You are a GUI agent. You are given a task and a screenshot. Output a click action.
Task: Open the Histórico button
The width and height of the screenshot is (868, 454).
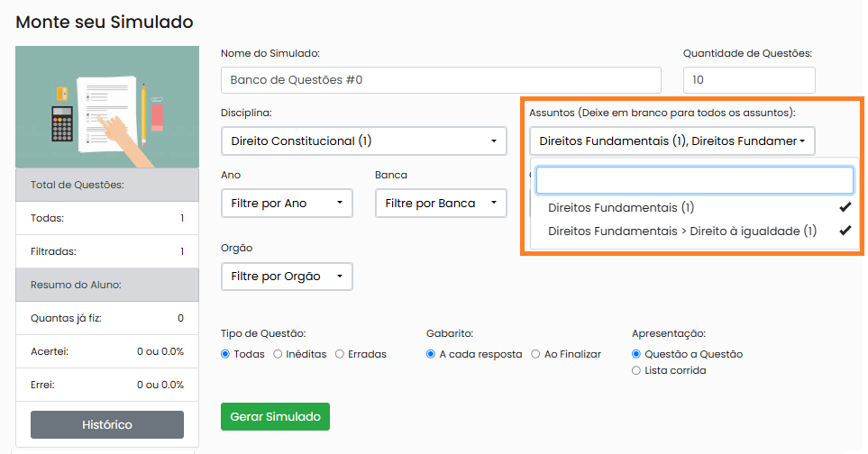pyautogui.click(x=107, y=424)
